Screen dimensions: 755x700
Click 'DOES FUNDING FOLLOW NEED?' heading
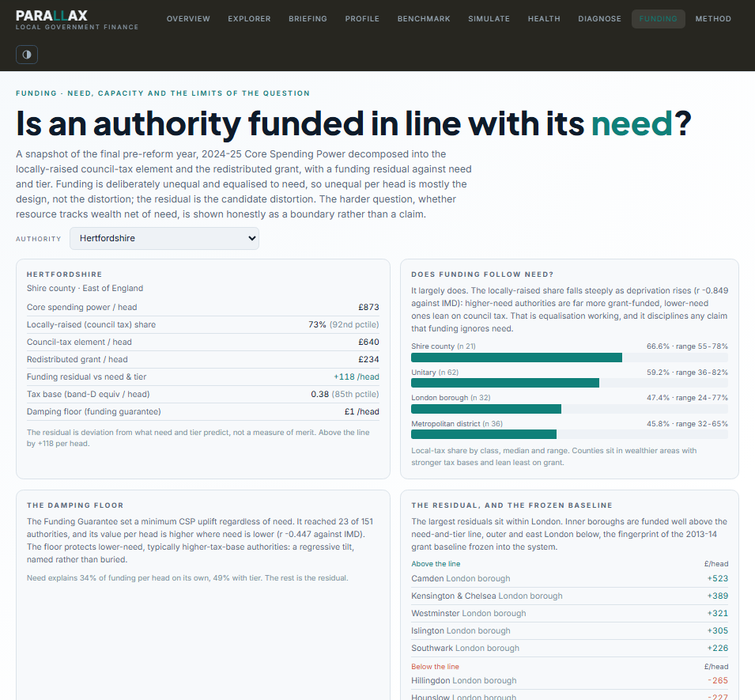(482, 274)
